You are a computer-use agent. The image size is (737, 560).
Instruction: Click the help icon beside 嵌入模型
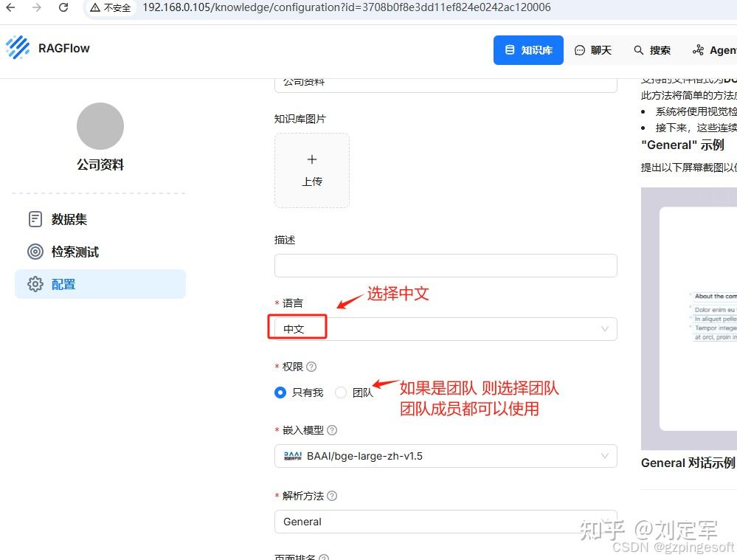click(332, 430)
